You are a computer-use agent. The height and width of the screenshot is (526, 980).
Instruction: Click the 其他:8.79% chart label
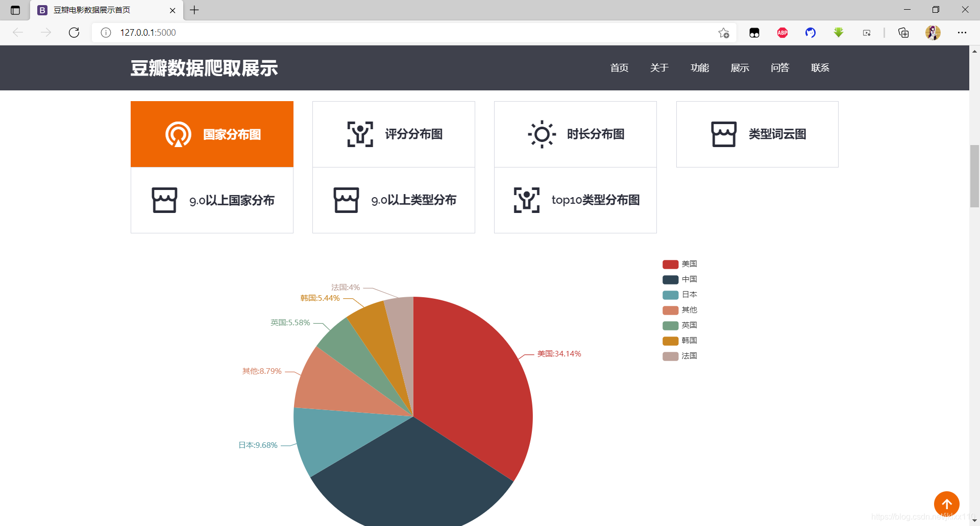click(x=262, y=371)
